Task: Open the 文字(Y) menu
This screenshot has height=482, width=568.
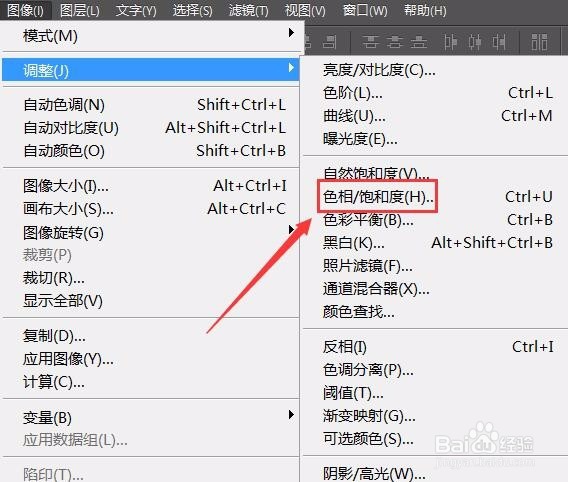Action: (x=136, y=10)
